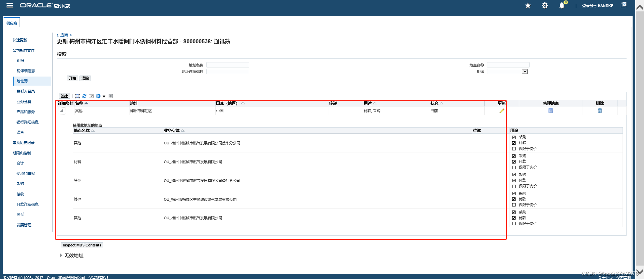Toggle 采购 checkbox for 梅县区 site

point(514,193)
